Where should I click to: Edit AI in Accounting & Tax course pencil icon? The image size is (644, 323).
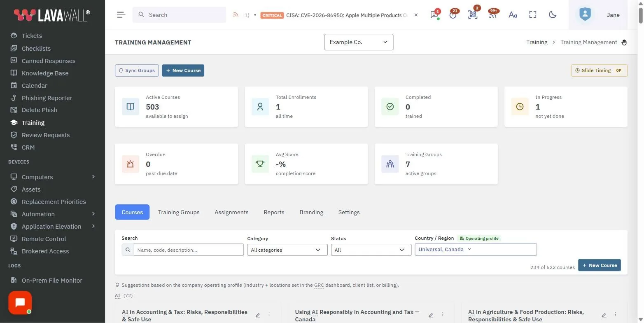point(258,316)
